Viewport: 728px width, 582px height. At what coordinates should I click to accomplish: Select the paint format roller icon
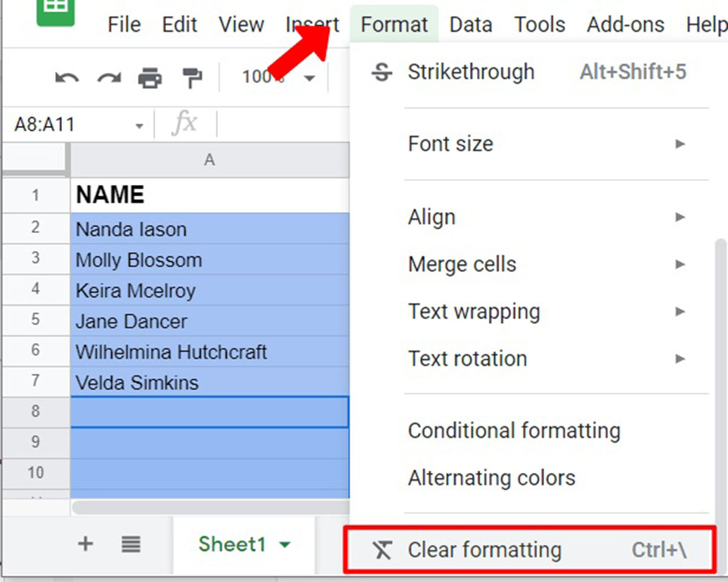(x=192, y=78)
